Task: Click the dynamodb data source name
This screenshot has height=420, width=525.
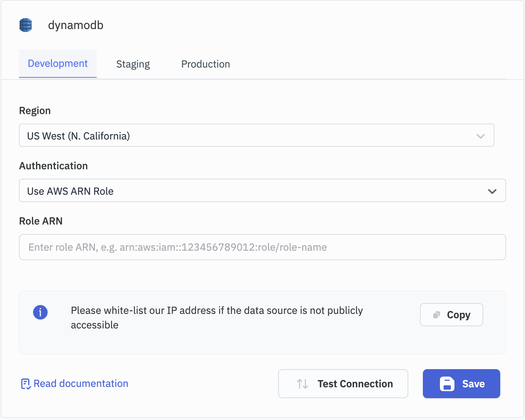Action: tap(76, 25)
